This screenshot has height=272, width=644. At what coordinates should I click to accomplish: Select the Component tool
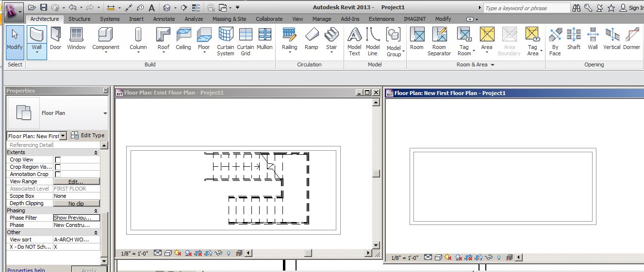[x=106, y=39]
